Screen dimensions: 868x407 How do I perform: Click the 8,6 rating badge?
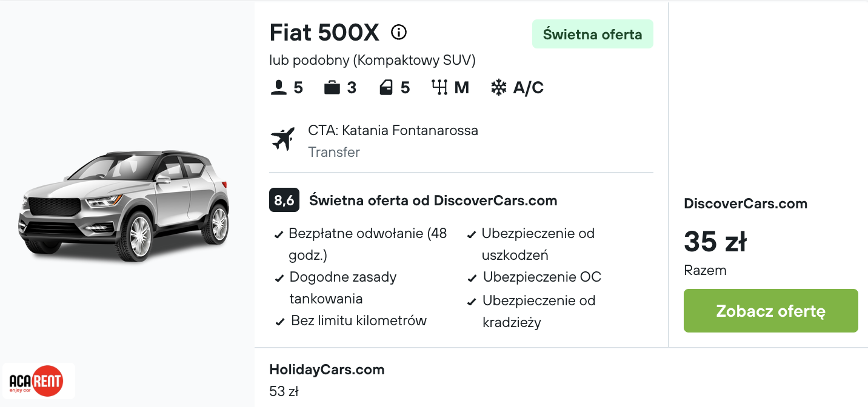point(284,200)
